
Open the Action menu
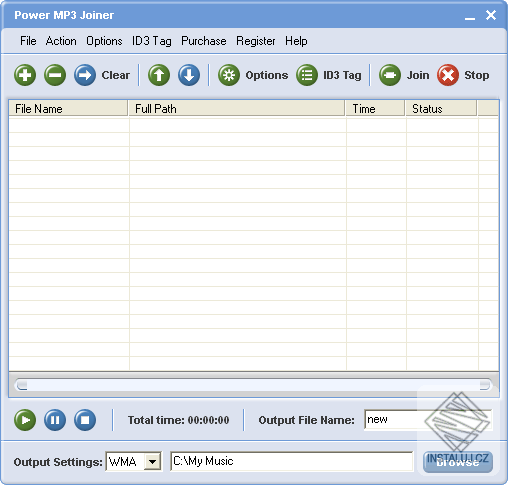point(61,41)
